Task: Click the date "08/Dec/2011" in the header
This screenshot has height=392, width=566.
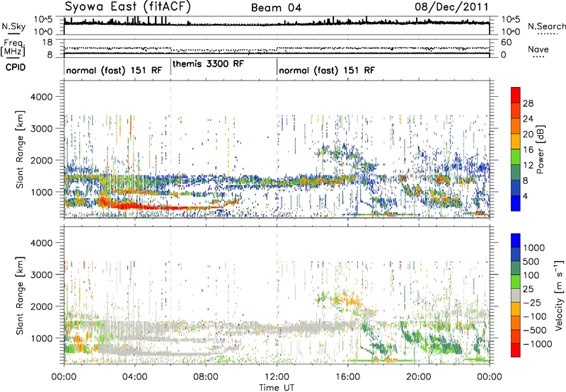Action: [x=451, y=7]
